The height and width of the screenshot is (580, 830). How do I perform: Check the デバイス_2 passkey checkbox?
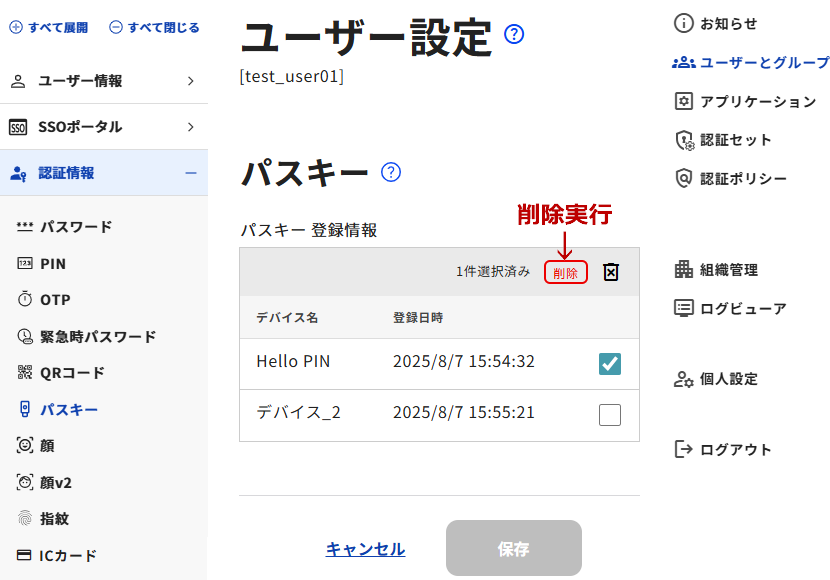pos(610,414)
